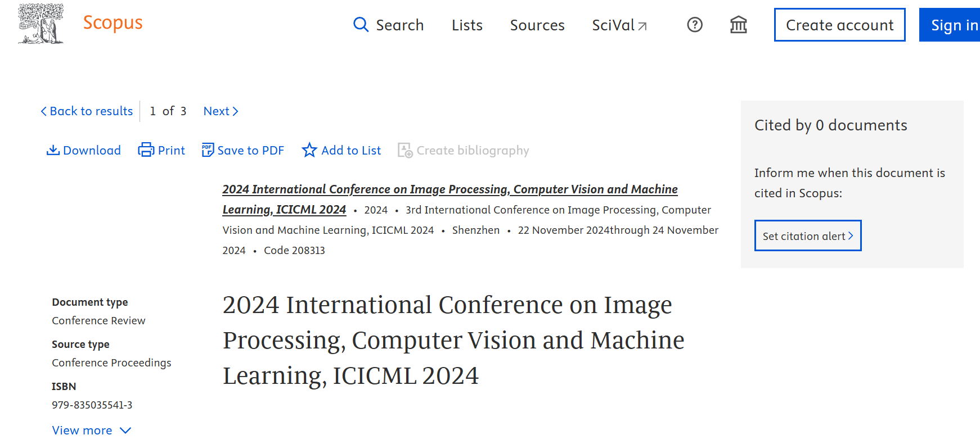The width and height of the screenshot is (980, 444).
Task: Click the Print link text
Action: pos(171,151)
